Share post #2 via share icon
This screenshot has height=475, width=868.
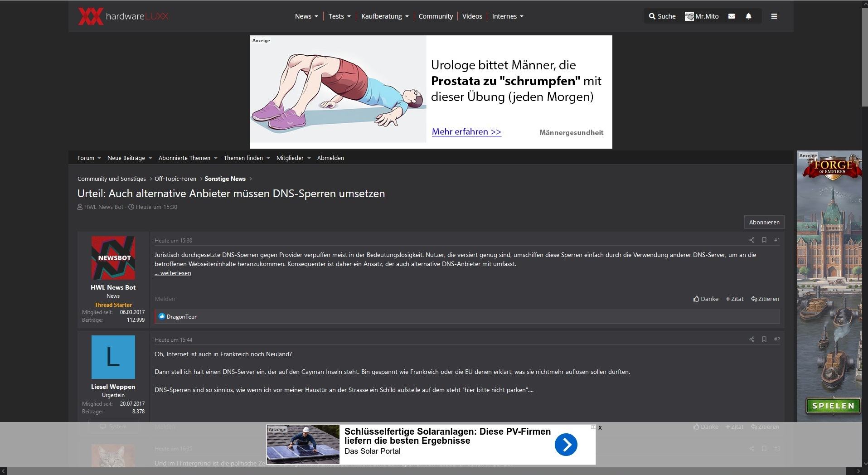(752, 339)
